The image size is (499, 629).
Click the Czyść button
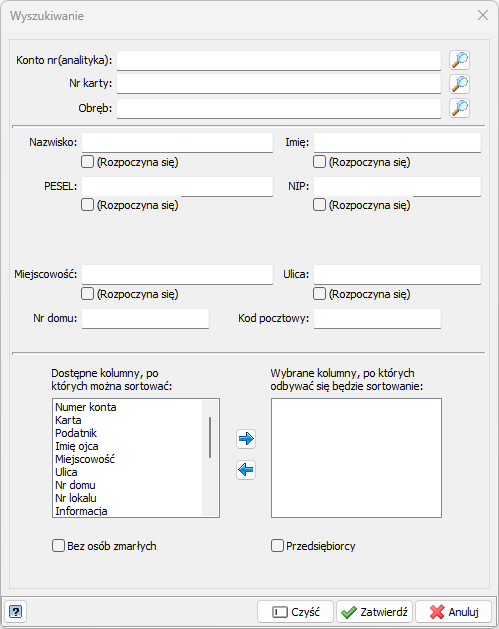point(296,612)
